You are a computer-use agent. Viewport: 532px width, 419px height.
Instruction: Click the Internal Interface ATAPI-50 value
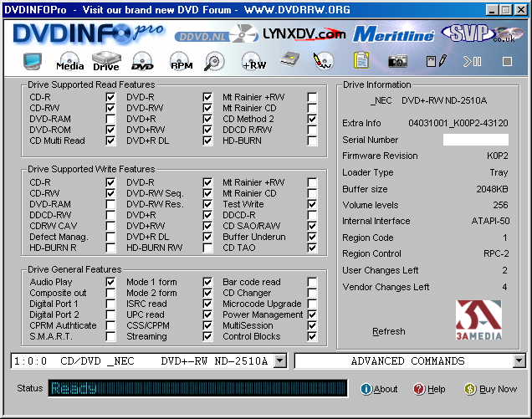pyautogui.click(x=490, y=221)
